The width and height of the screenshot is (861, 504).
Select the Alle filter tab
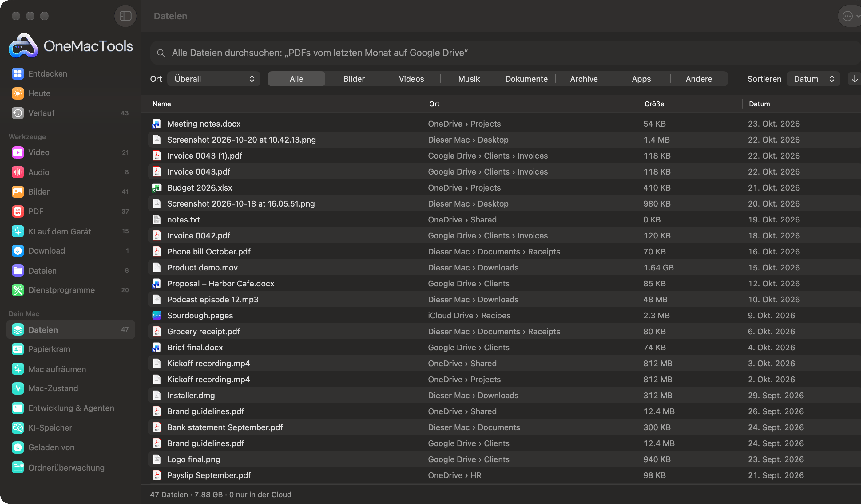pos(296,79)
